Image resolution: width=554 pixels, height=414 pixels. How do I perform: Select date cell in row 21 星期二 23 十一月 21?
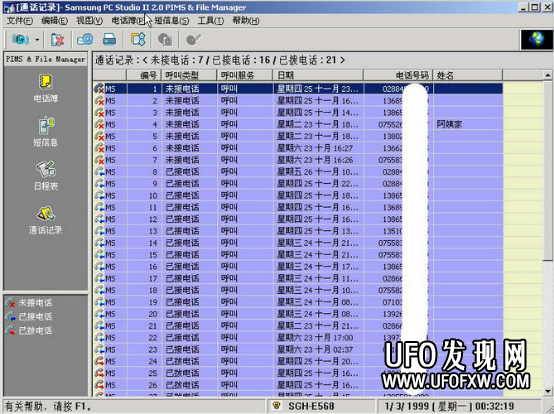(318, 326)
